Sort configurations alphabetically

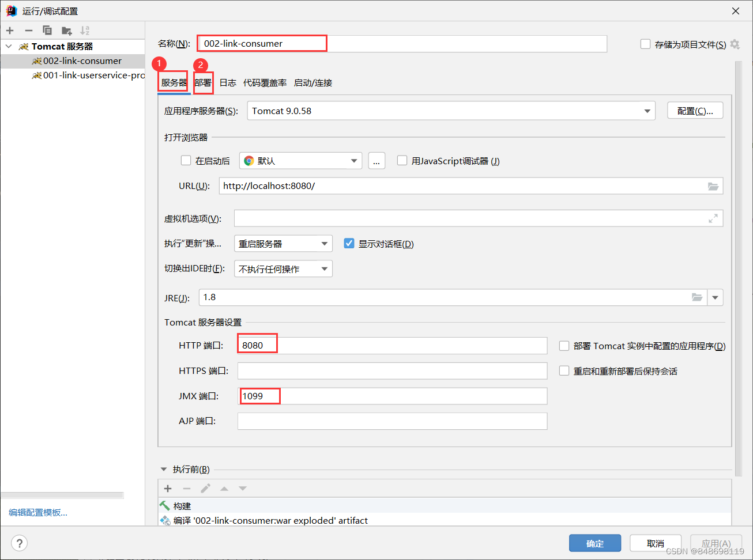coord(85,31)
